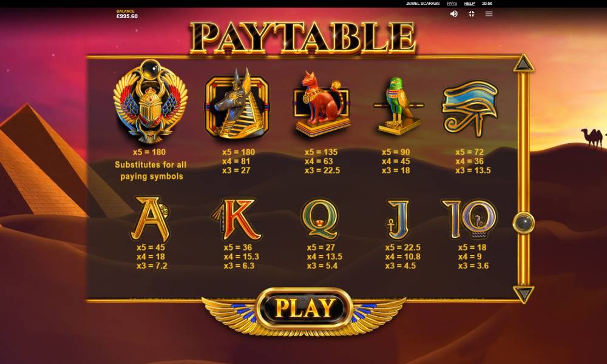This screenshot has height=364, width=607.
Task: Click the red K card symbol
Action: pos(236,219)
